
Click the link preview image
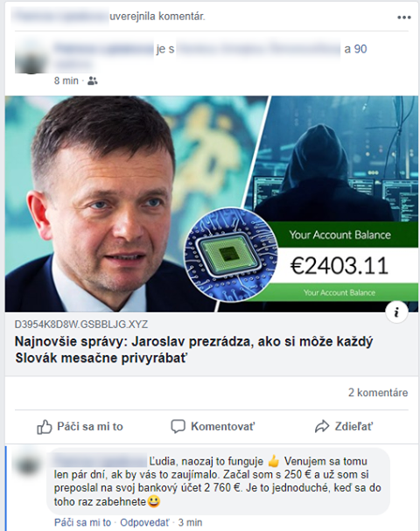pyautogui.click(x=212, y=204)
